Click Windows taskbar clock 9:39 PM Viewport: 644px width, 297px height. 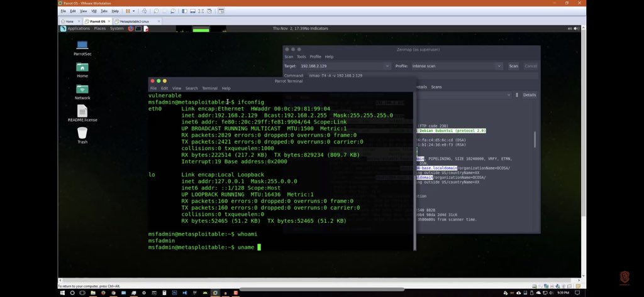pyautogui.click(x=563, y=293)
